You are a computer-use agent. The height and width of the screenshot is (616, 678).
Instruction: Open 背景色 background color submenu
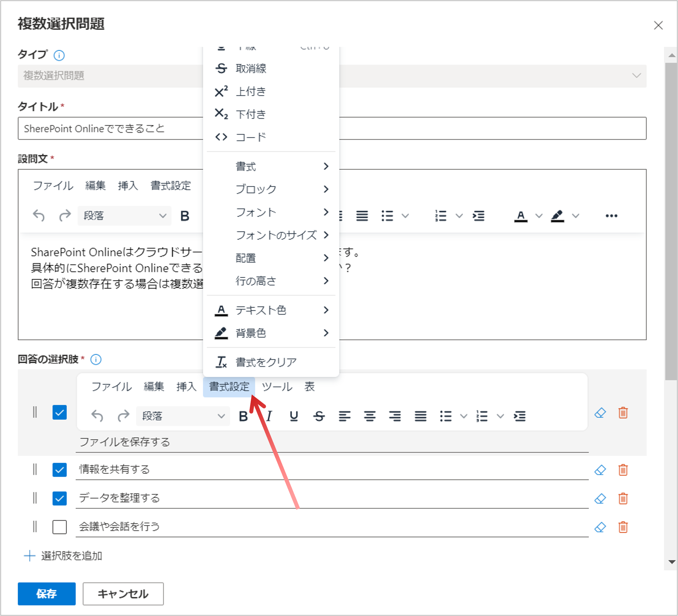(x=271, y=333)
